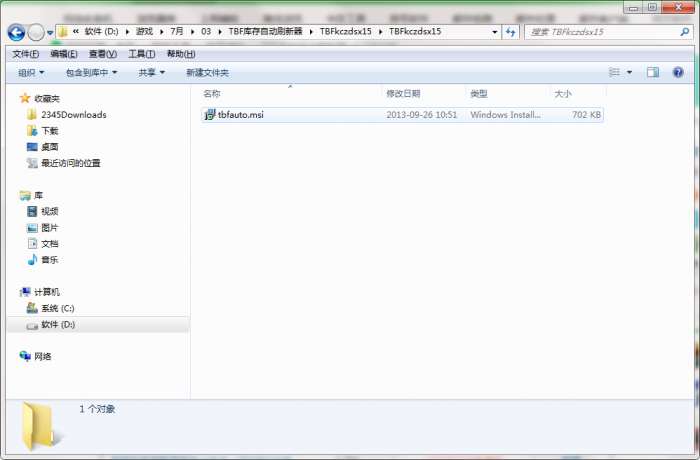Click the date 2013-09-26 10:51

tap(422, 115)
